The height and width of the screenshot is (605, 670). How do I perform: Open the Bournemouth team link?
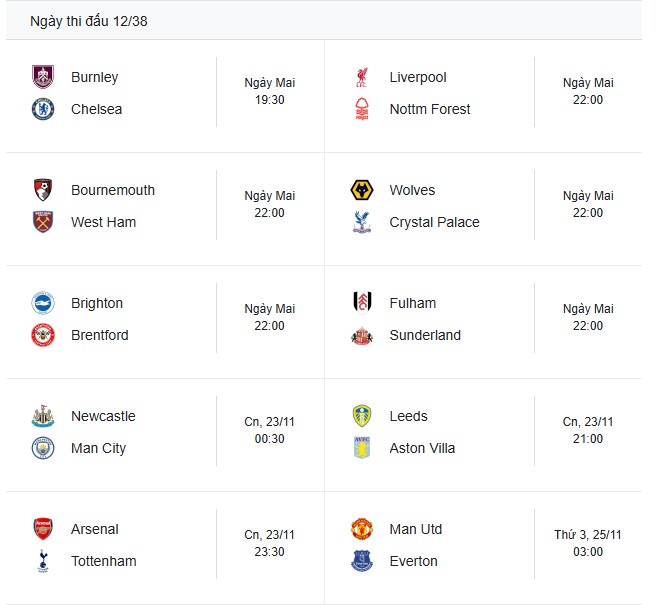point(113,190)
